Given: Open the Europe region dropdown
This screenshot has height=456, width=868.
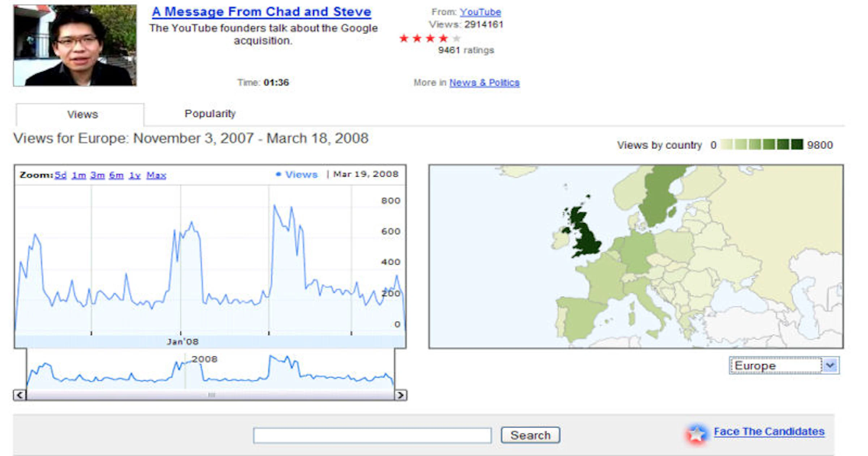Looking at the screenshot, I should click(x=784, y=366).
